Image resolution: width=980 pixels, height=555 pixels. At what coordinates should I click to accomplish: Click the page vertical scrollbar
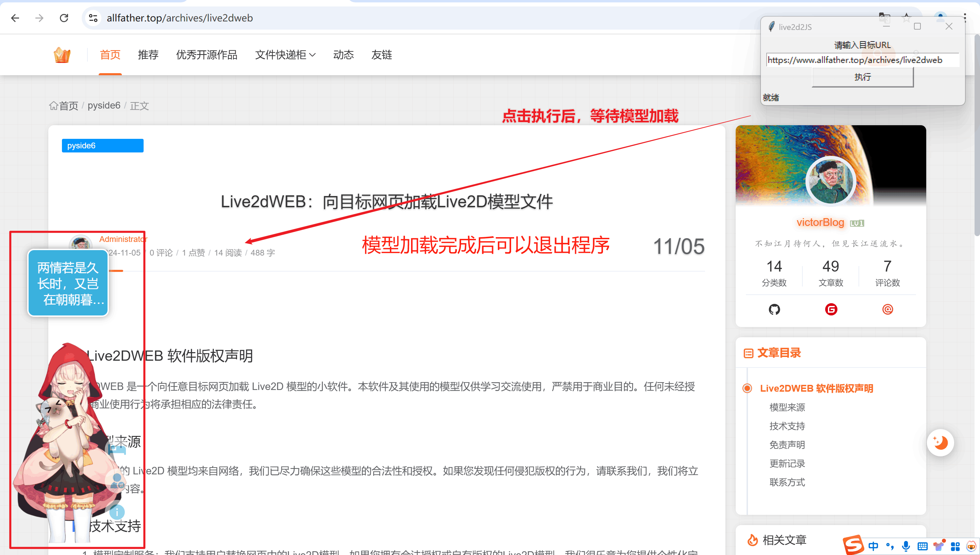coord(977,135)
